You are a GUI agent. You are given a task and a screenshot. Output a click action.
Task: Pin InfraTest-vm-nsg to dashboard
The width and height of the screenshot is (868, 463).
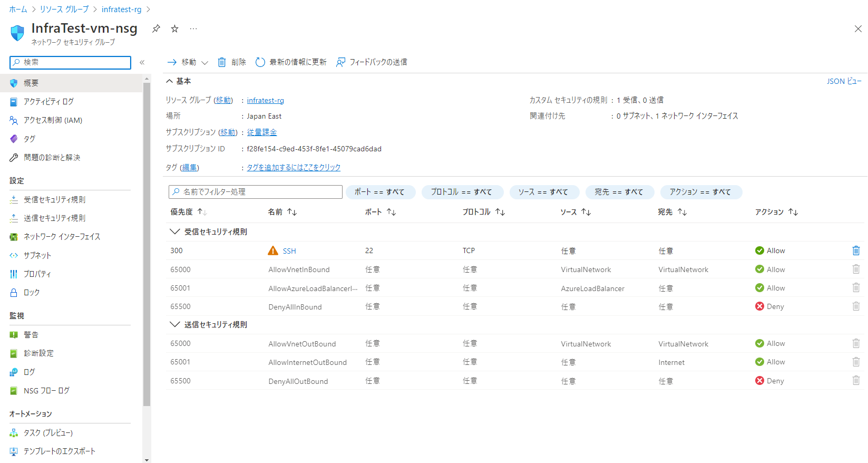pos(156,28)
